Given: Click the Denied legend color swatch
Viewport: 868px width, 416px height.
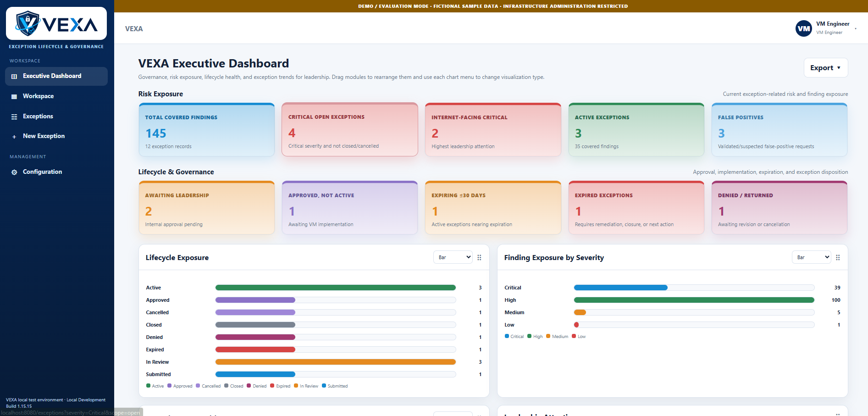Looking at the screenshot, I should 249,386.
